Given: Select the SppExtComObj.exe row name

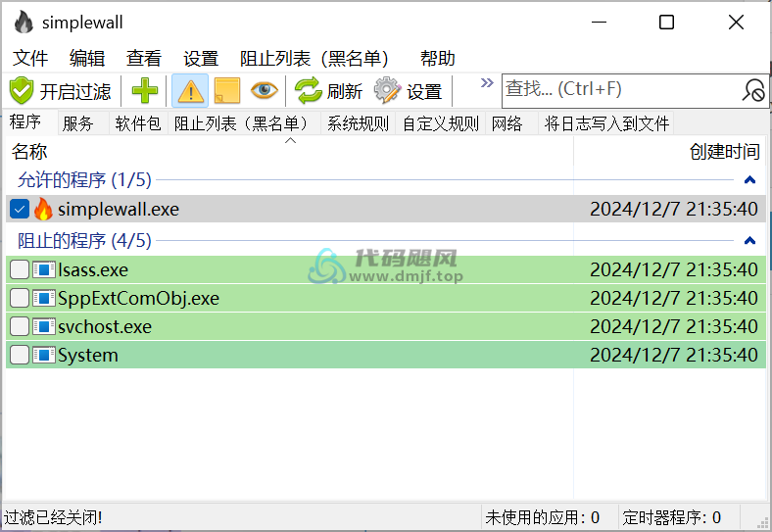Looking at the screenshot, I should [x=138, y=299].
